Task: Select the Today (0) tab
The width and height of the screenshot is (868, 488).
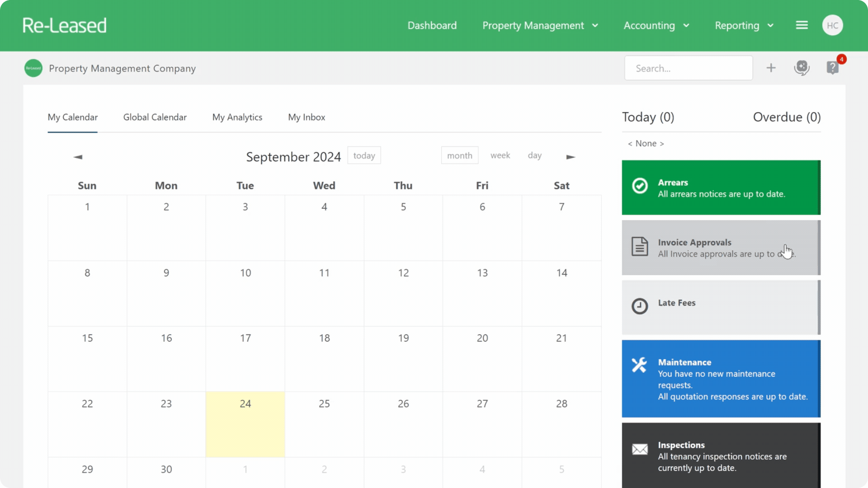Action: tap(648, 117)
